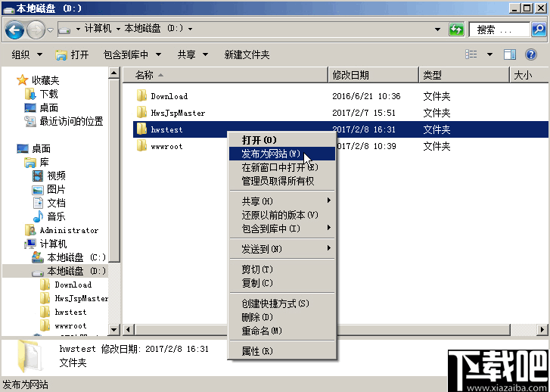The width and height of the screenshot is (550, 392).
Task: Click the 2016/6/21 10:36 date of Download
Action: tap(366, 96)
